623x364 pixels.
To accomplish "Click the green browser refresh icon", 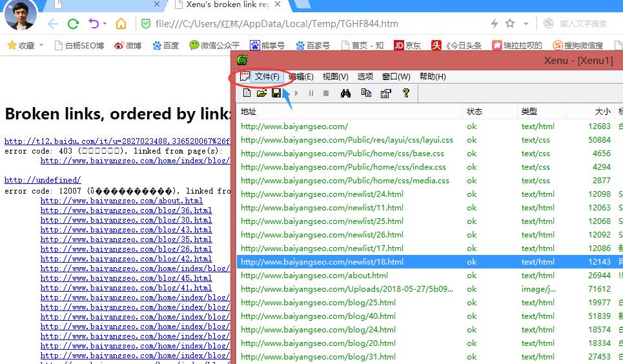I will (x=73, y=24).
